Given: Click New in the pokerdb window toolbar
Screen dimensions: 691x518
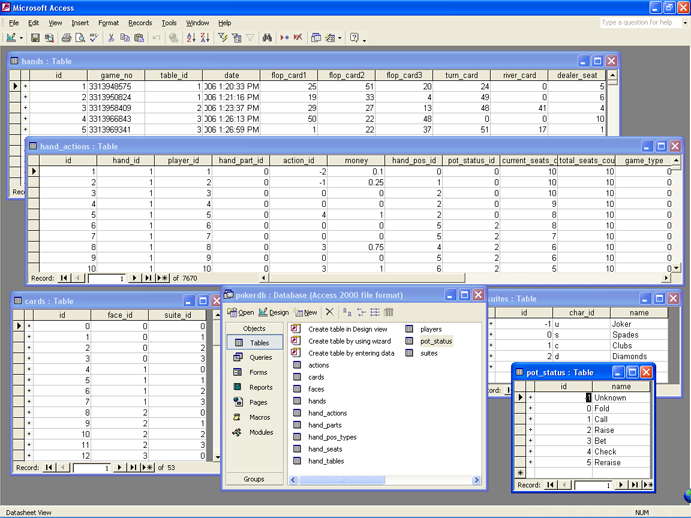Looking at the screenshot, I should point(305,312).
